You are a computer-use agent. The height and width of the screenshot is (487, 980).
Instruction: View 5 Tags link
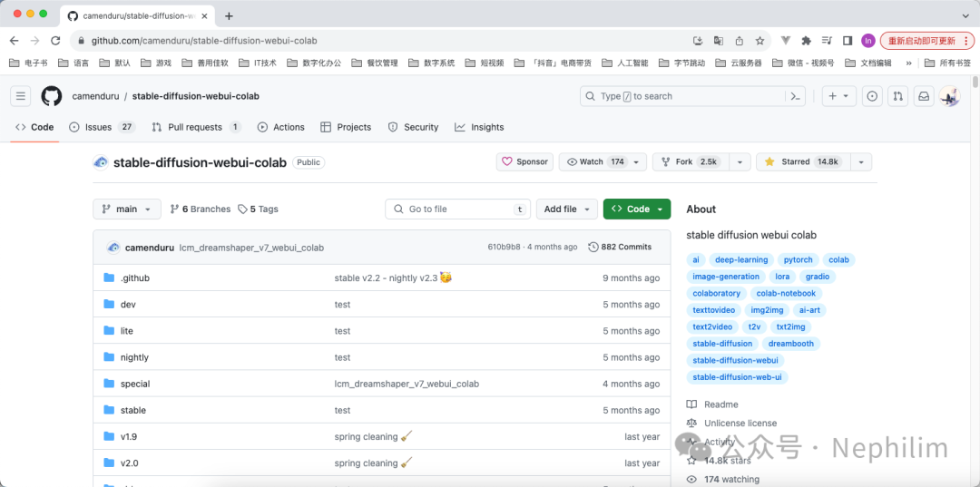pyautogui.click(x=258, y=209)
